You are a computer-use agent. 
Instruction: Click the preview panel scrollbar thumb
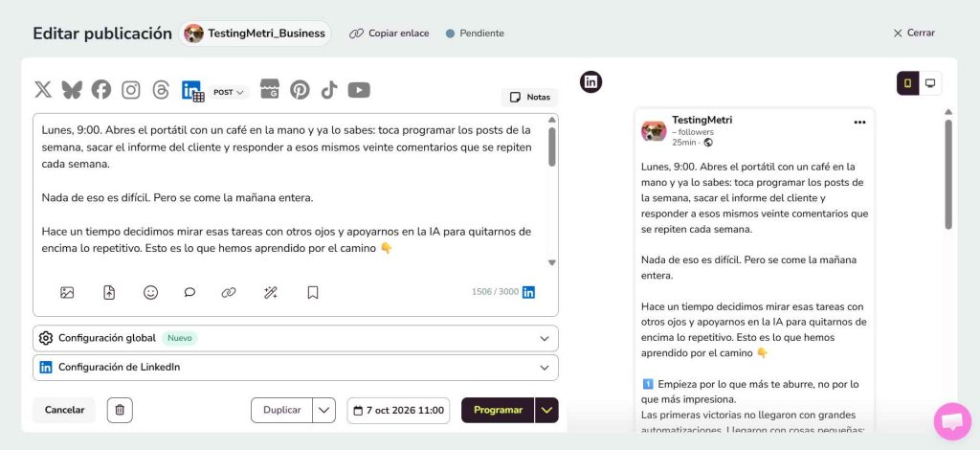pyautogui.click(x=948, y=174)
